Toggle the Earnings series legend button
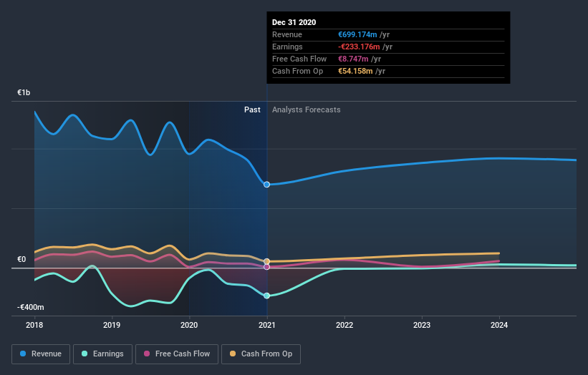588x375 pixels. click(102, 354)
